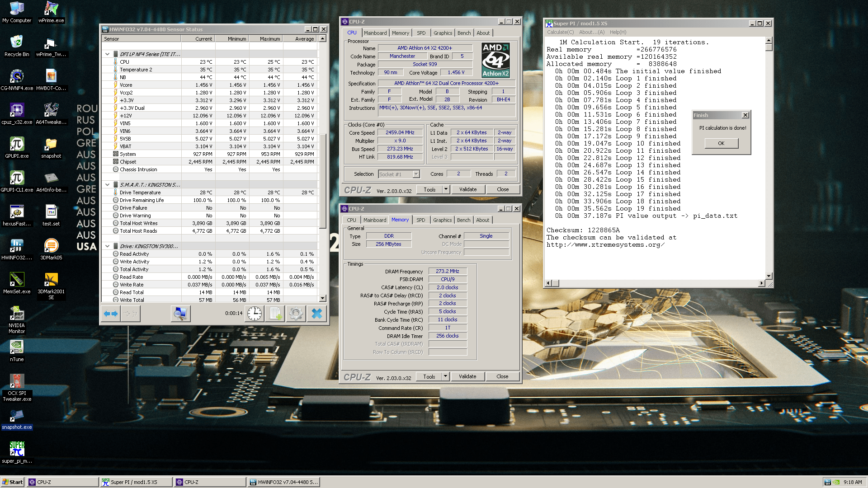
Task: Click Validate in top CPU-Z window
Action: click(x=468, y=189)
